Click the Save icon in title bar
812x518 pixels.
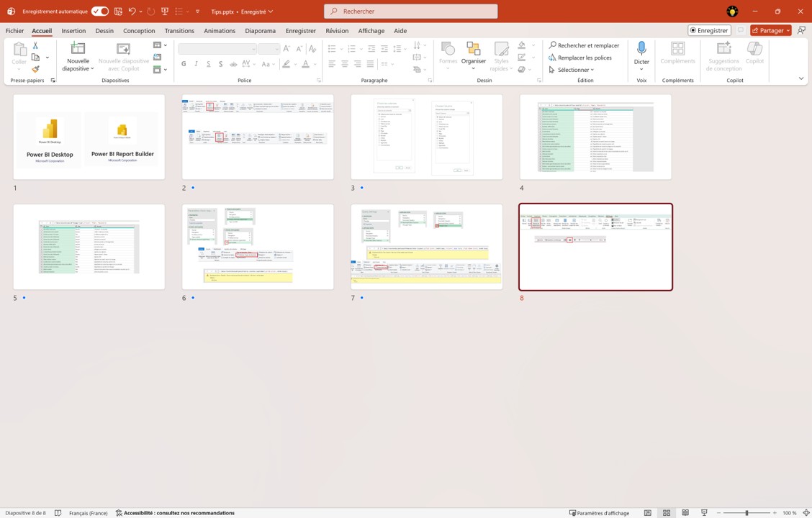pyautogui.click(x=118, y=12)
